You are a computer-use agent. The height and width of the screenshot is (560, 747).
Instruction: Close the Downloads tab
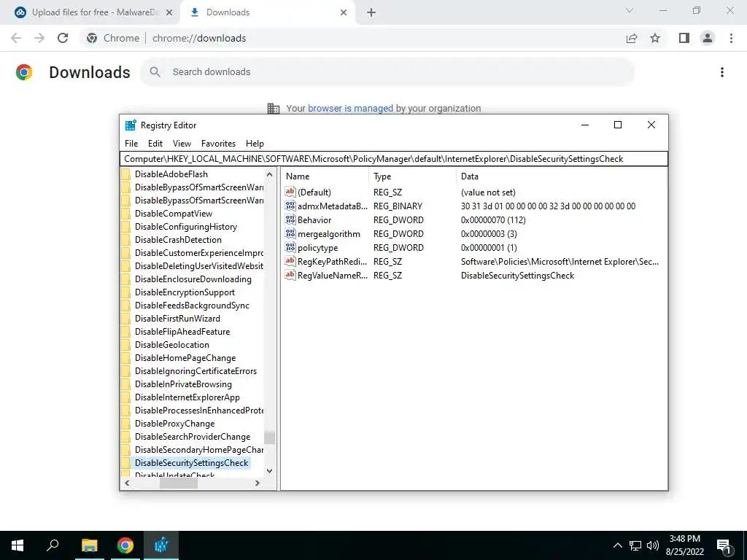click(344, 12)
